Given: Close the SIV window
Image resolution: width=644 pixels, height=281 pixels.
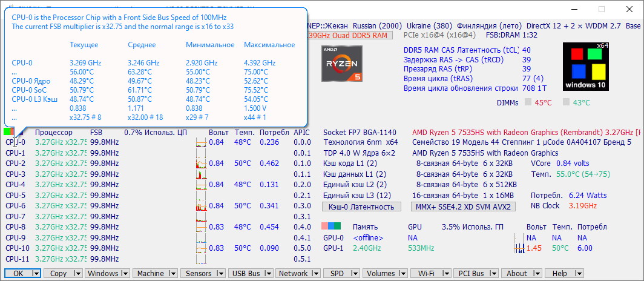Looking at the screenshot, I should 629,9.
